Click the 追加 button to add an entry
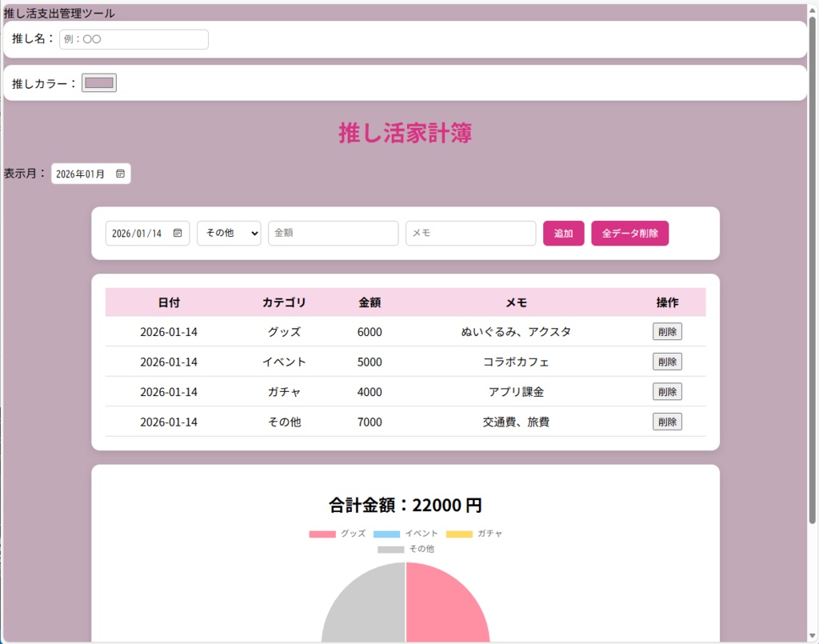 pyautogui.click(x=563, y=233)
